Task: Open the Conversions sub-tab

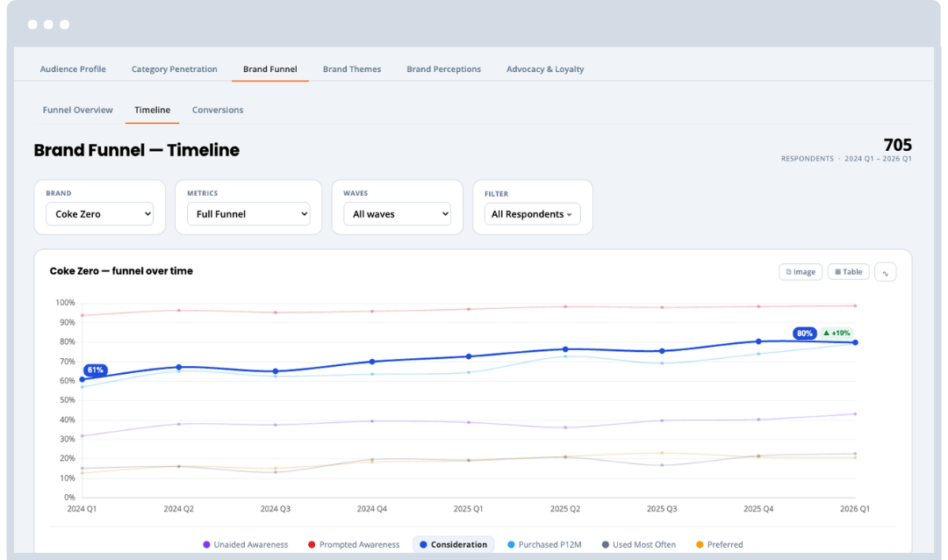Action: pos(218,110)
